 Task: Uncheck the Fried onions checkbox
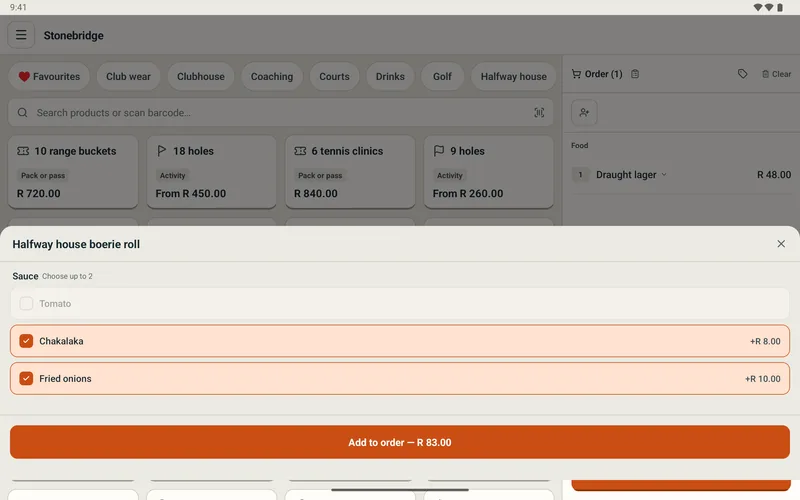tap(26, 379)
